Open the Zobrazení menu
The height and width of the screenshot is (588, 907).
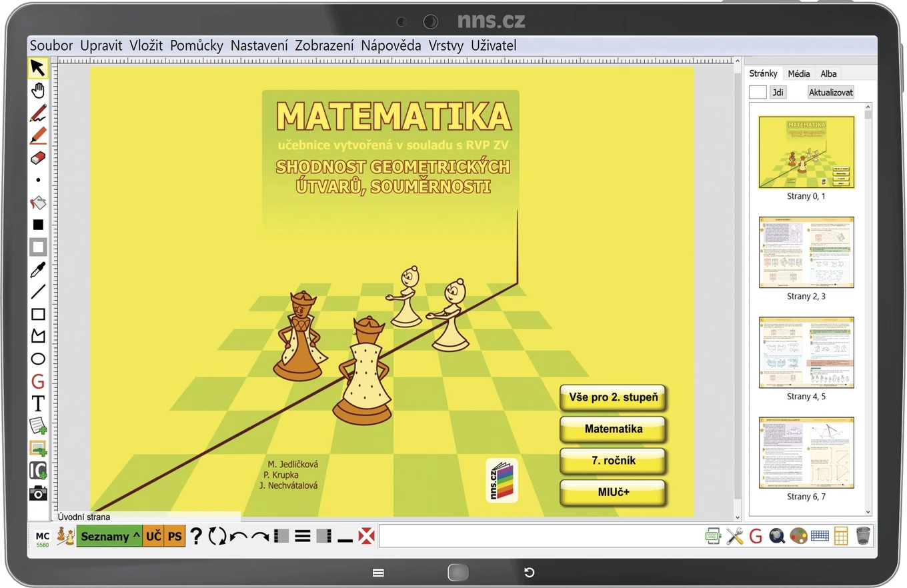coord(324,46)
